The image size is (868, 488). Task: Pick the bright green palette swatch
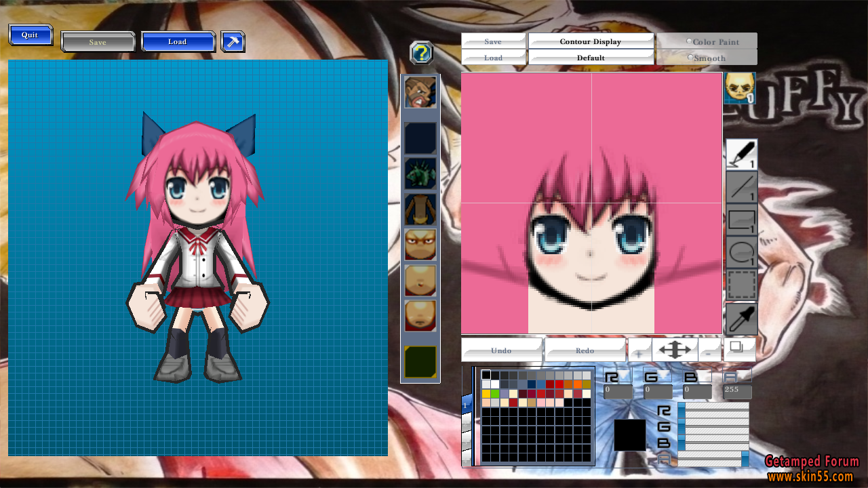(495, 394)
